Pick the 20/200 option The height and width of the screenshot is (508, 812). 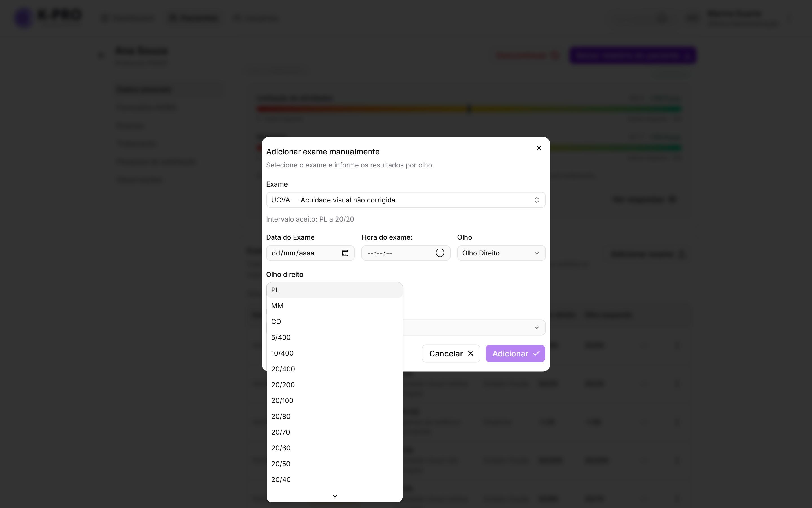[335, 385]
